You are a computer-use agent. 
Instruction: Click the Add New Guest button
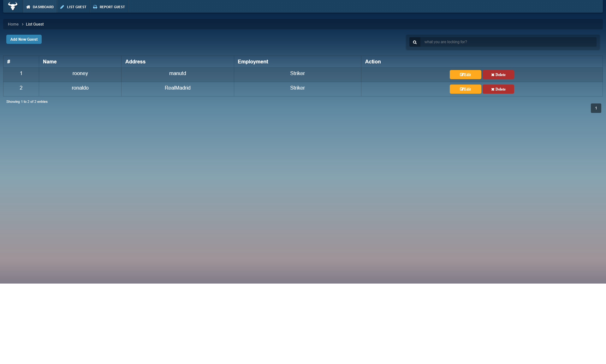pos(24,39)
